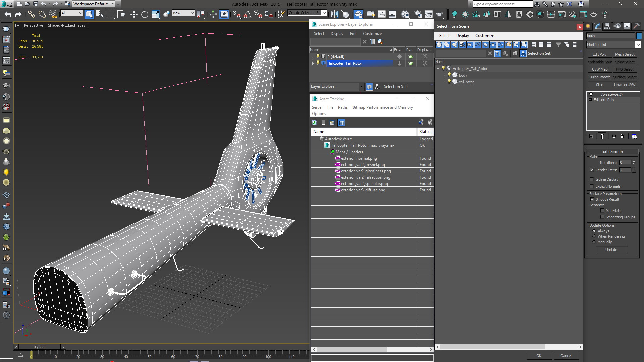Open Select by Name tool
Viewport: 644px width, 362px height.
click(100, 14)
